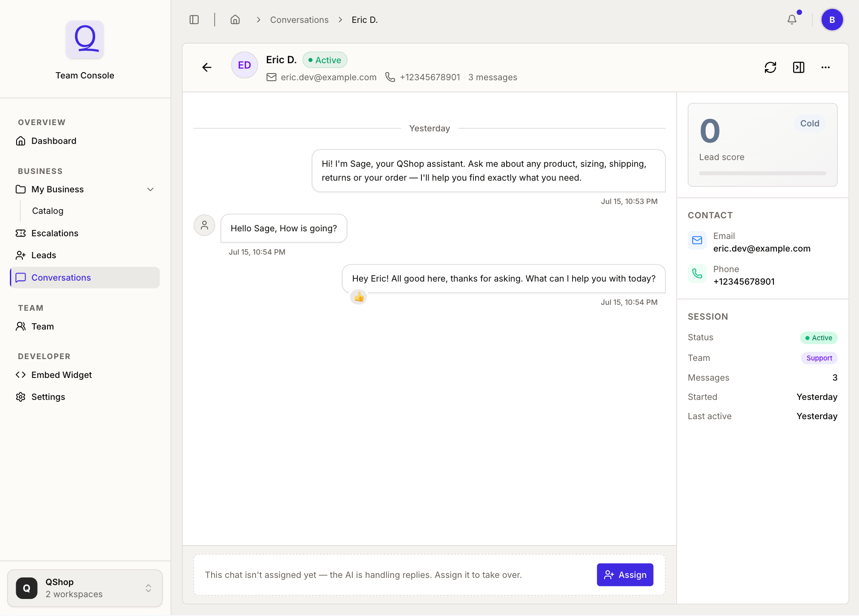The image size is (859, 616).
Task: Click the lead score progress bar
Action: [763, 173]
